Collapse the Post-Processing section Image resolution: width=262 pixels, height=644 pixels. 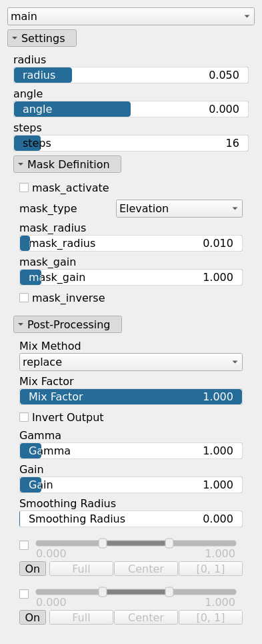[67, 324]
